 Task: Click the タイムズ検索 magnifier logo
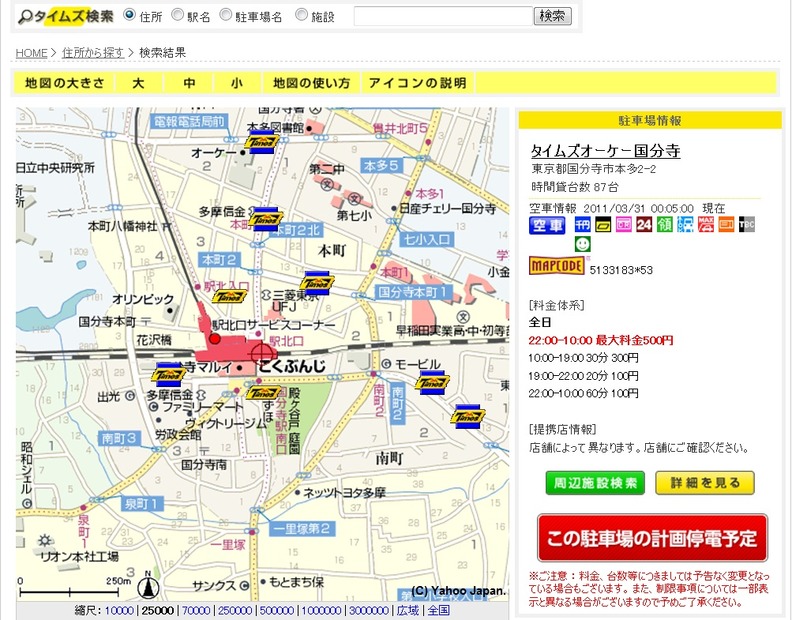point(66,16)
